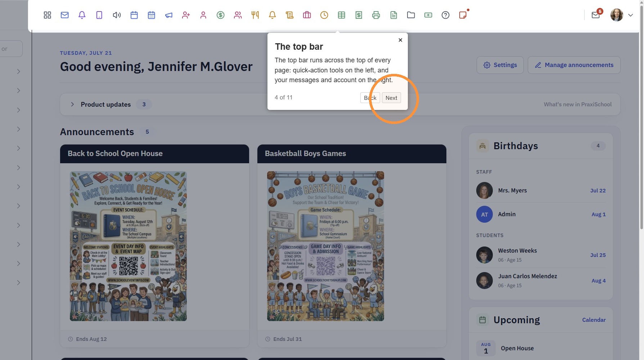Open the clock icon in top bar
644x360 pixels.
click(324, 15)
